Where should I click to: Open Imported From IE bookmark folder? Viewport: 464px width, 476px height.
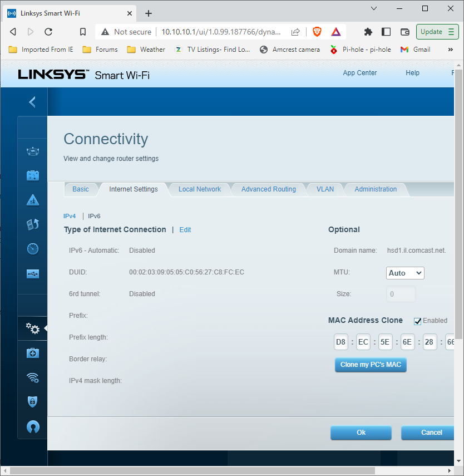(41, 50)
